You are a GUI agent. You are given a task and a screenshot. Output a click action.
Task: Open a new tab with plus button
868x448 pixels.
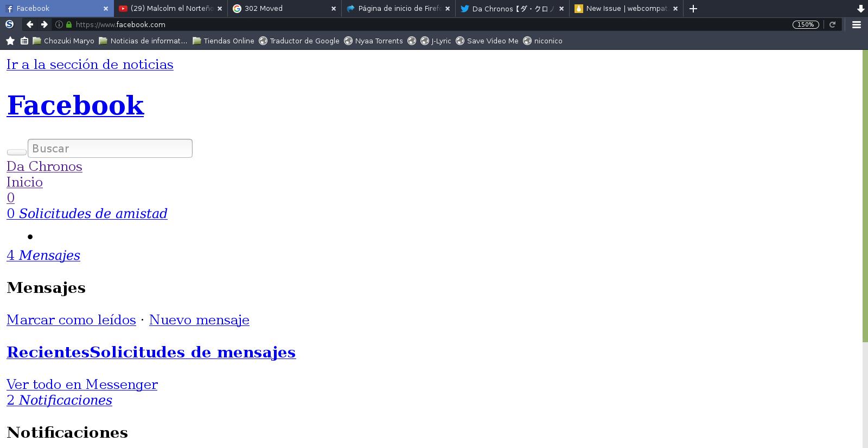(x=693, y=9)
